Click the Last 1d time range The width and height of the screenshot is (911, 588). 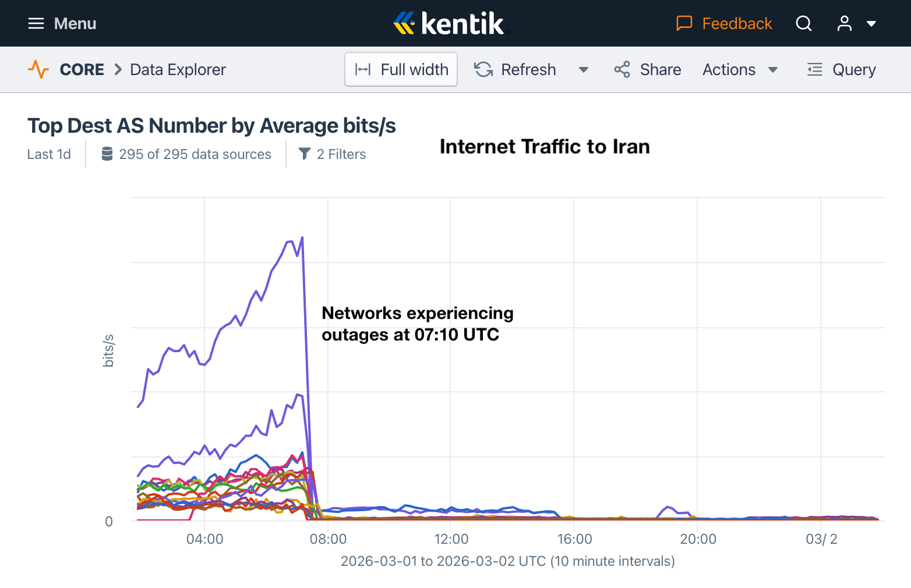(x=49, y=154)
